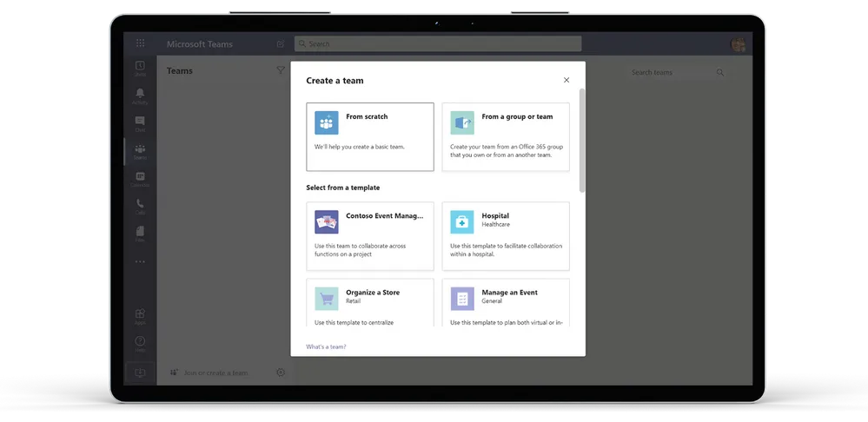Click the Hospital medical kit icon
The width and height of the screenshot is (868, 422).
pos(462,221)
